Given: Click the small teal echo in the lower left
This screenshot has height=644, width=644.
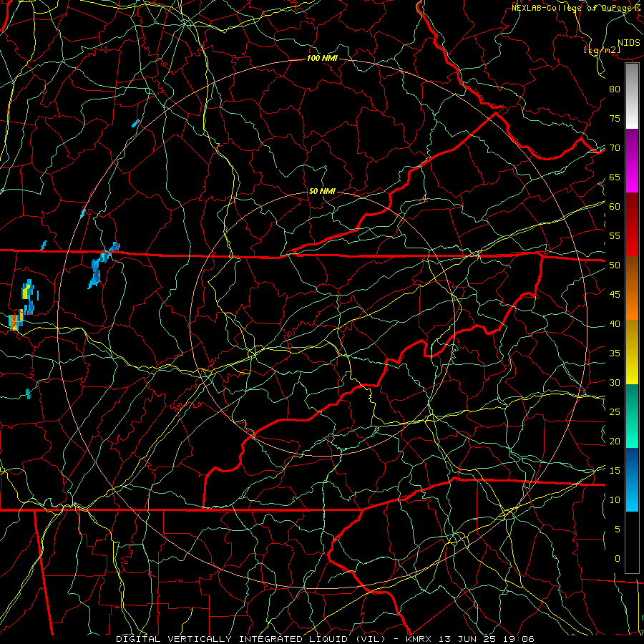Looking at the screenshot, I should 29,394.
